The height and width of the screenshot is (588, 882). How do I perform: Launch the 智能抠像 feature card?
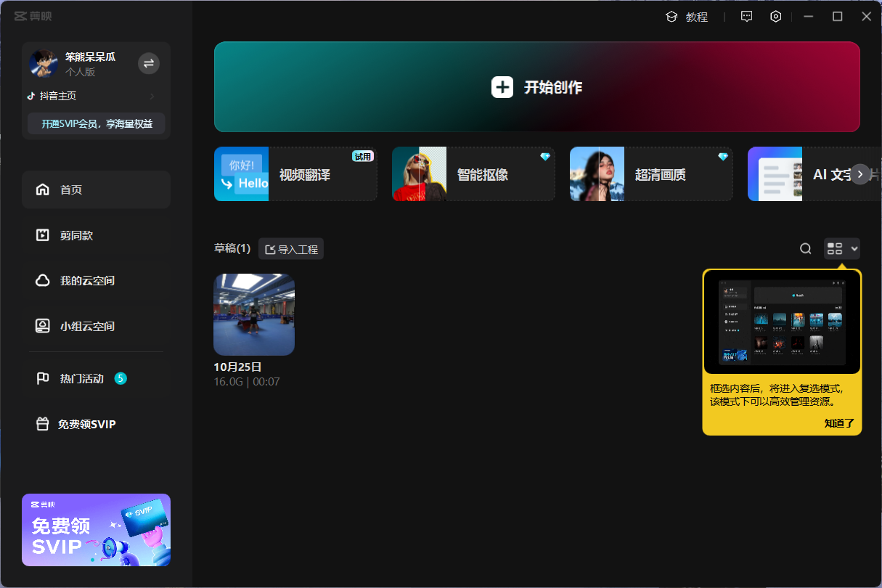click(x=473, y=174)
